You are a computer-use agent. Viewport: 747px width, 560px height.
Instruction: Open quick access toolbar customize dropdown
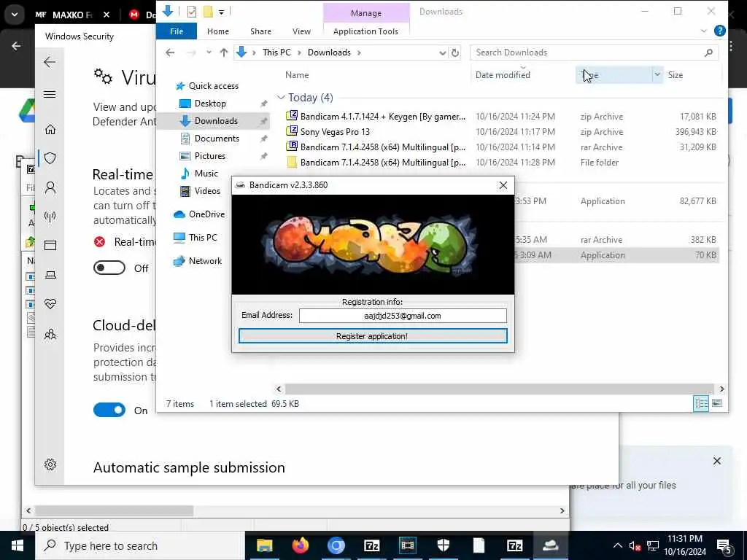click(x=222, y=12)
